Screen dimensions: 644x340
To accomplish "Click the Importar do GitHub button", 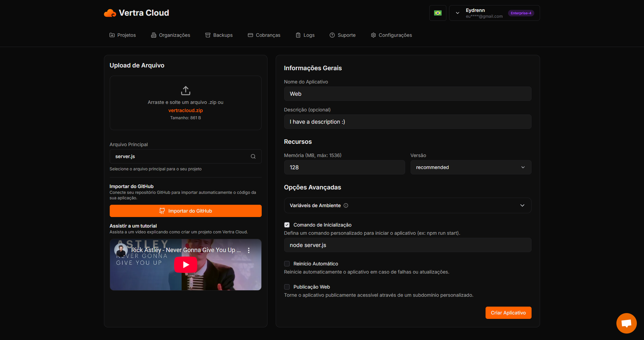I will click(186, 211).
